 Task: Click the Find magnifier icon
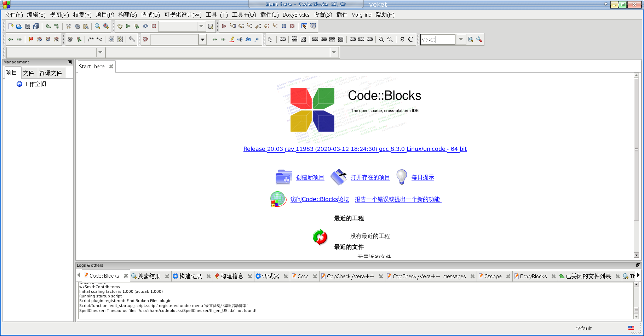98,26
